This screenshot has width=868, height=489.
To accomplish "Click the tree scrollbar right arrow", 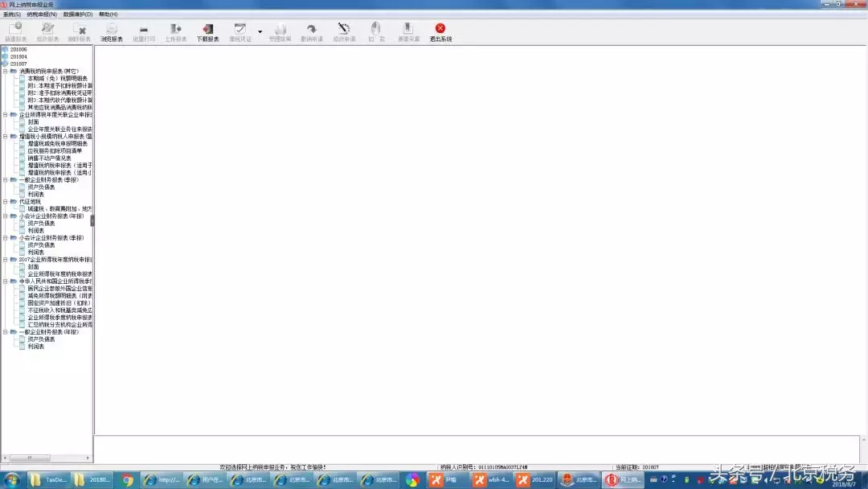I will point(88,458).
